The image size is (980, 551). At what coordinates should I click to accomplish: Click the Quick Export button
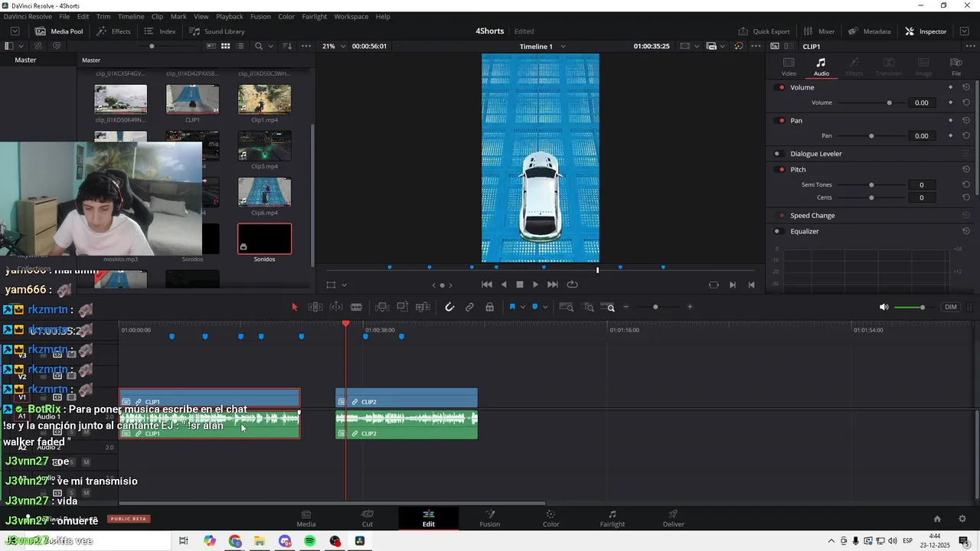[763, 31]
